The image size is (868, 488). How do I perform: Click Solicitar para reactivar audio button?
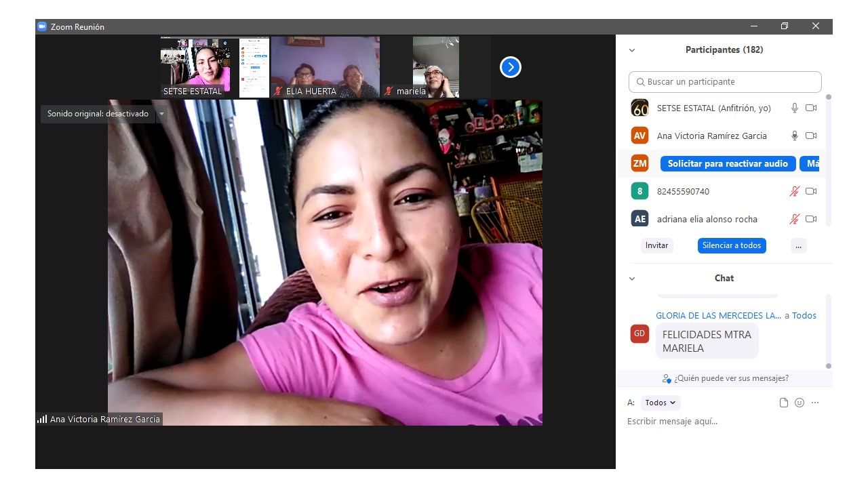tap(728, 163)
